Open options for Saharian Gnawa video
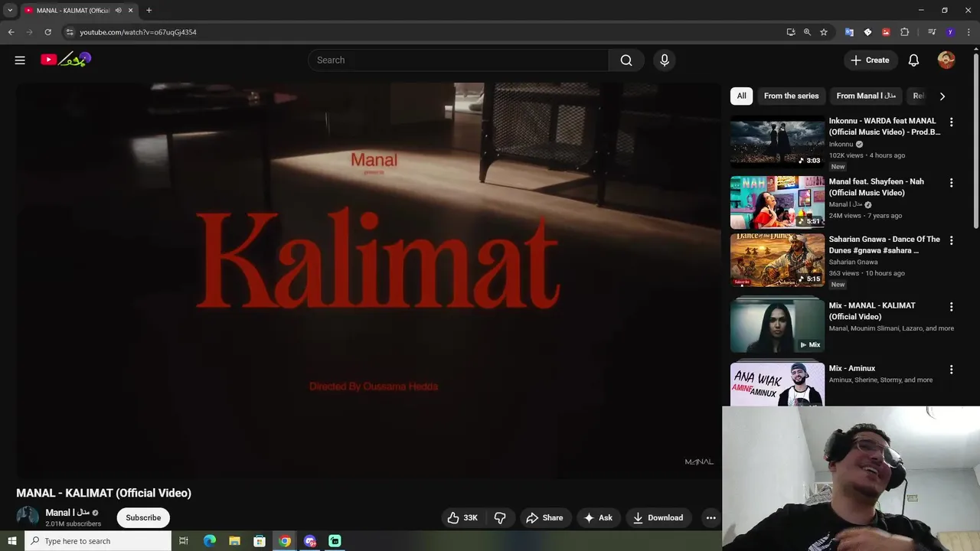Screen dimensions: 980x551 951,240
